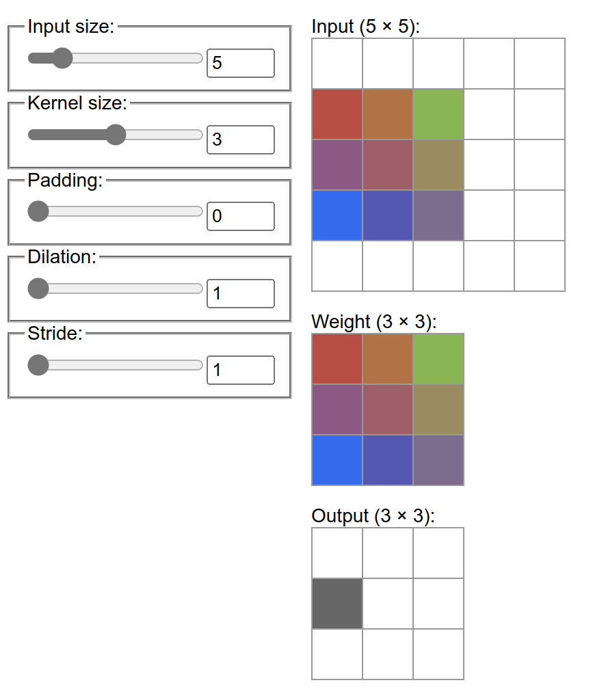Image resolution: width=593 pixels, height=700 pixels.
Task: Click the Kernel size number field
Action: click(240, 139)
